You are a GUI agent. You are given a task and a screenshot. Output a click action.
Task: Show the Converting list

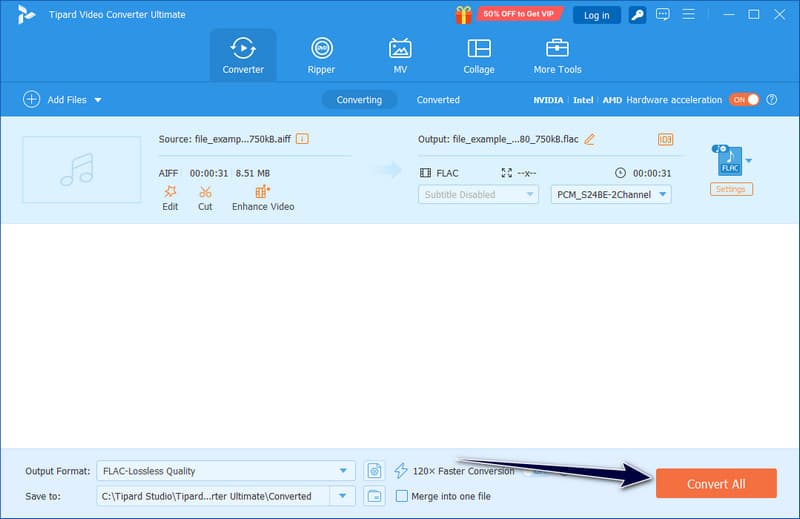click(359, 100)
